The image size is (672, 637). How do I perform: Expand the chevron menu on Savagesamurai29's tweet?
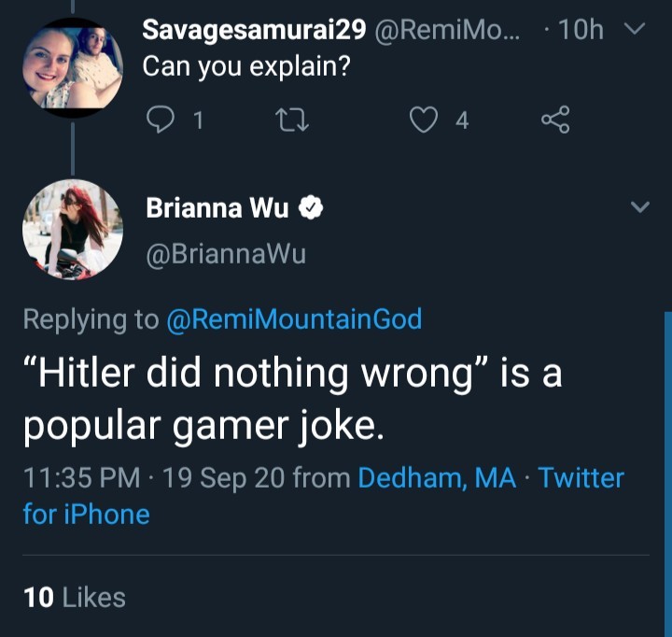pyautogui.click(x=635, y=29)
